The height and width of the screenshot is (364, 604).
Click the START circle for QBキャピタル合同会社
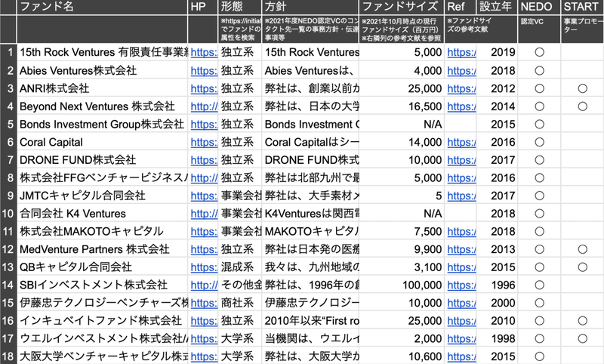point(582,267)
